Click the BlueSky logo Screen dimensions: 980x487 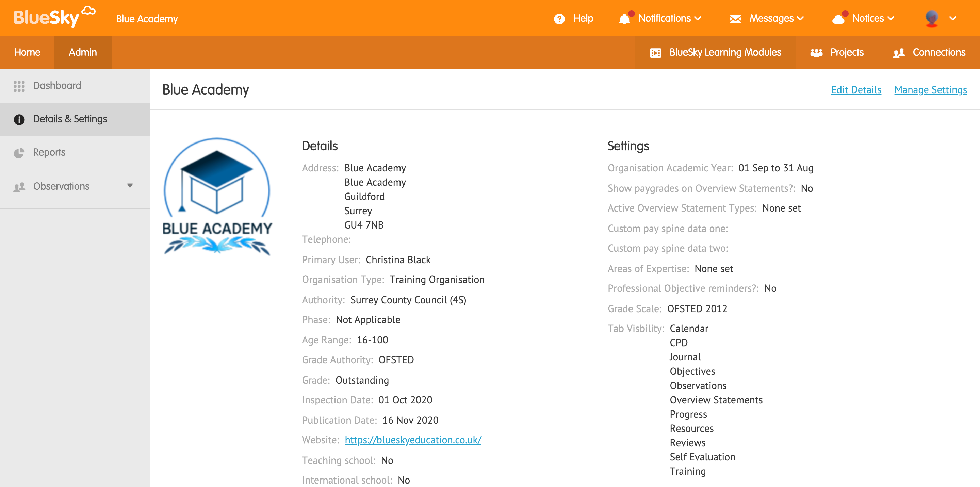tap(54, 17)
